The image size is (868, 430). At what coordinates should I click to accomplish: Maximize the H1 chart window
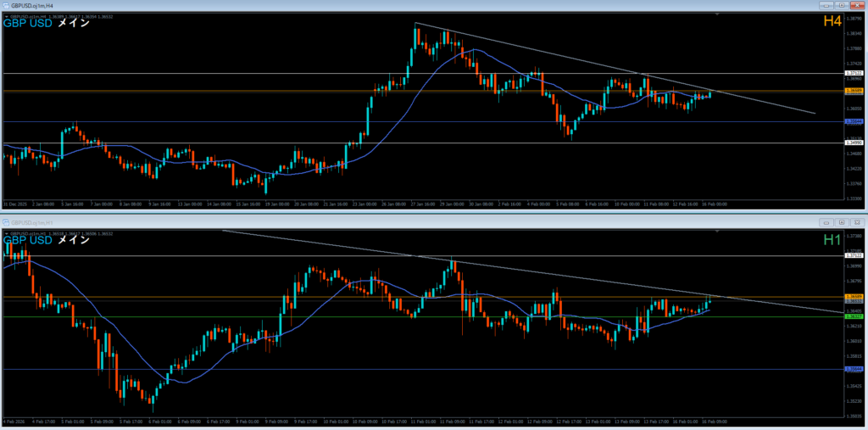(x=842, y=222)
